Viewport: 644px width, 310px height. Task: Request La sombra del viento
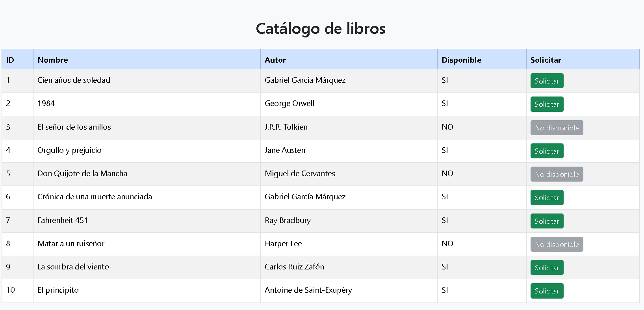coord(547,267)
